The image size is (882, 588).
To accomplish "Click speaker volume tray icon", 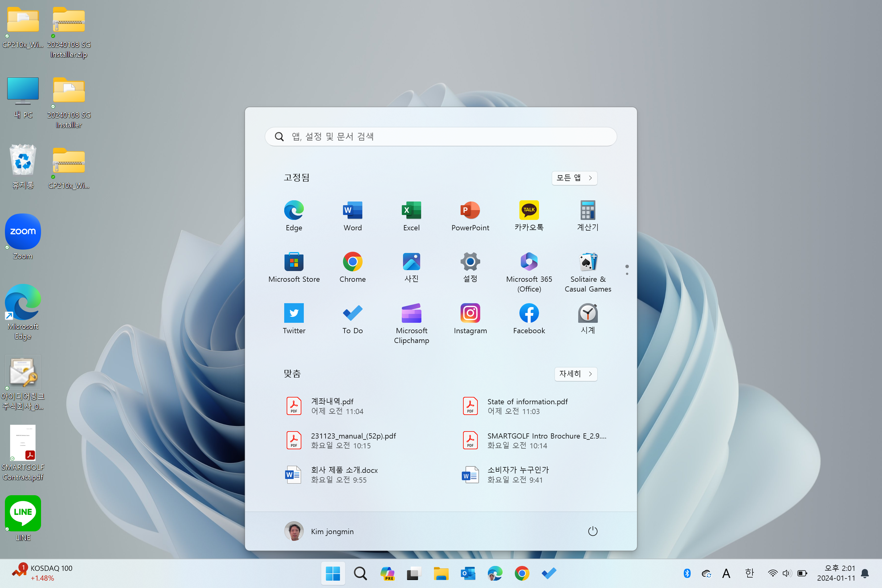I will [x=787, y=573].
